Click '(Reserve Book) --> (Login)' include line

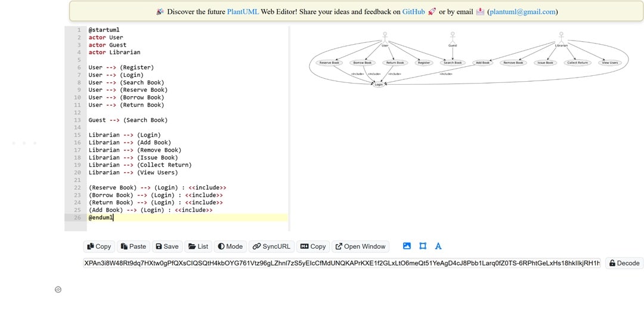(157, 187)
